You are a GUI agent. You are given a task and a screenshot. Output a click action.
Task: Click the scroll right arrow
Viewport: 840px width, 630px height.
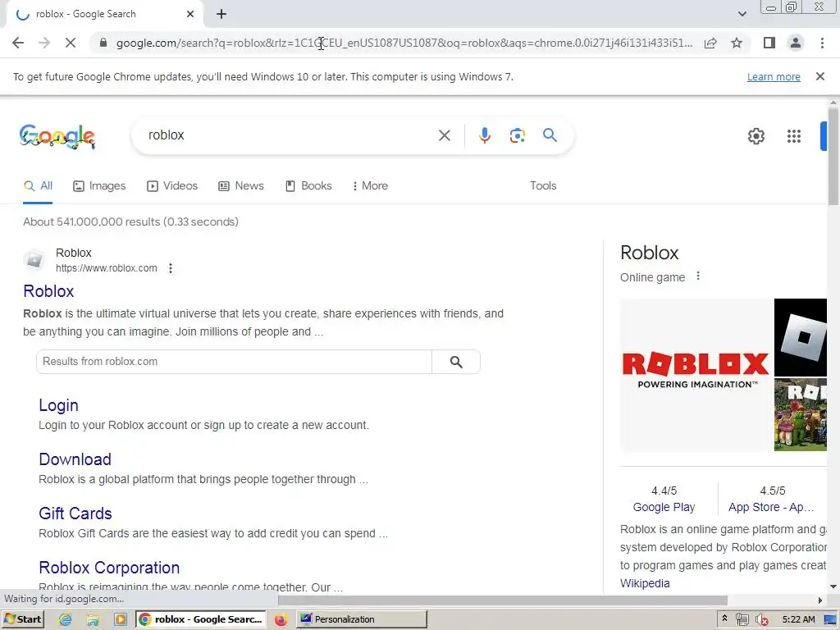pos(820,600)
